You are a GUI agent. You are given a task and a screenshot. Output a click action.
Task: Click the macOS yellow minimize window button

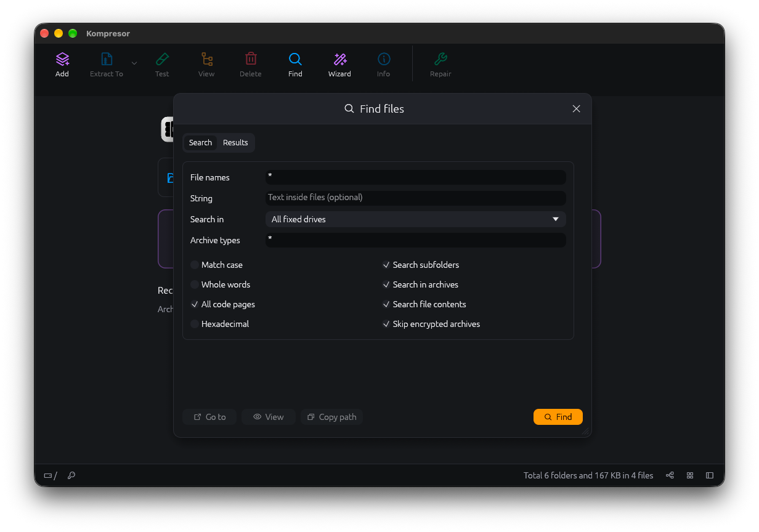[x=59, y=33]
